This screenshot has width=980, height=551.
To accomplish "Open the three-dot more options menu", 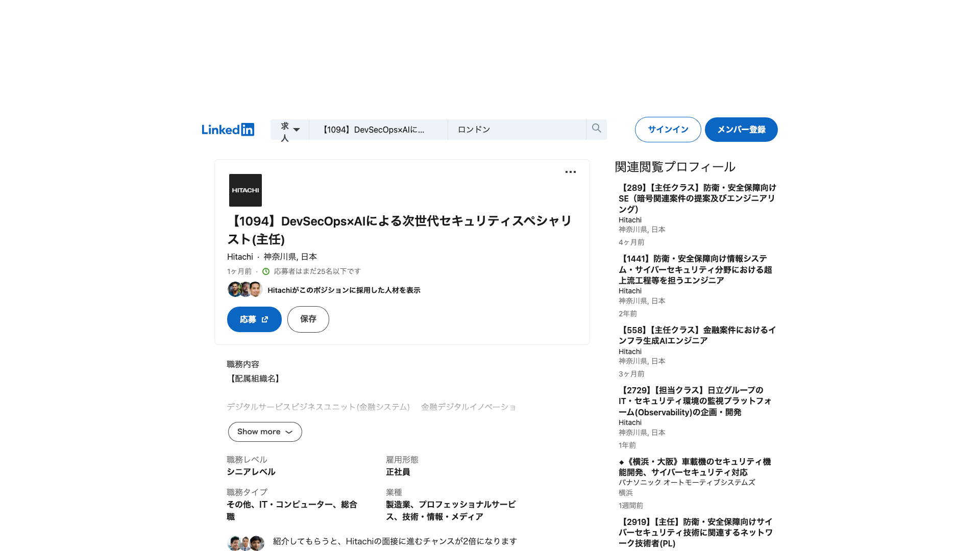I will click(571, 172).
